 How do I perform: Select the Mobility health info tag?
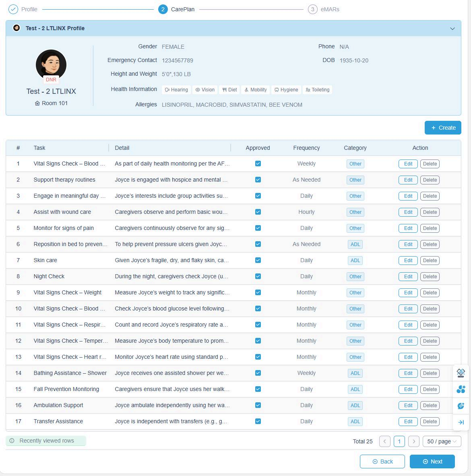[256, 90]
